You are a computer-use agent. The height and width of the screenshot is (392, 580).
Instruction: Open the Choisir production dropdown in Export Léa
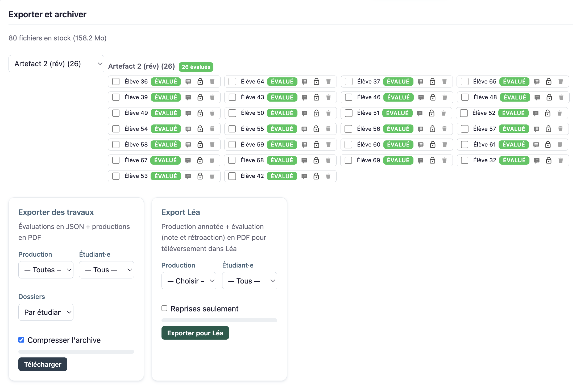pyautogui.click(x=189, y=281)
